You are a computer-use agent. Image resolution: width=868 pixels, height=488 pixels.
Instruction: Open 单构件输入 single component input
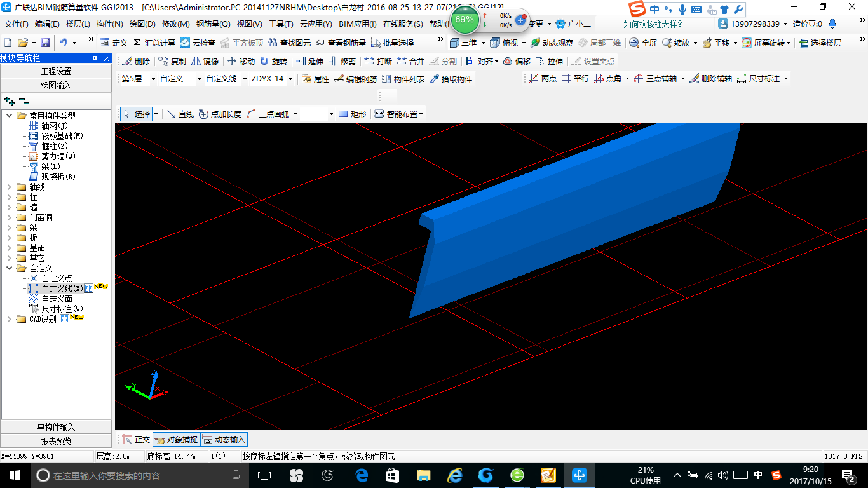tap(56, 427)
